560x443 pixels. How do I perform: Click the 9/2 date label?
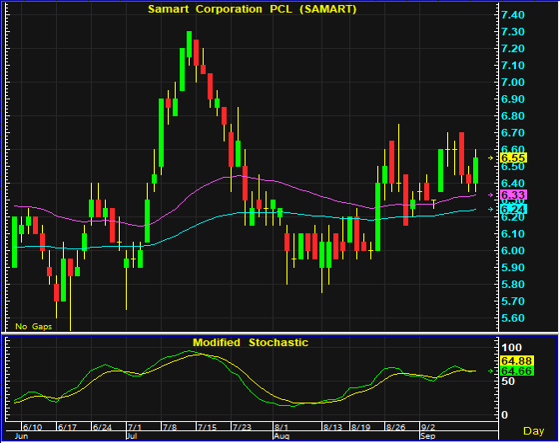(x=428, y=427)
